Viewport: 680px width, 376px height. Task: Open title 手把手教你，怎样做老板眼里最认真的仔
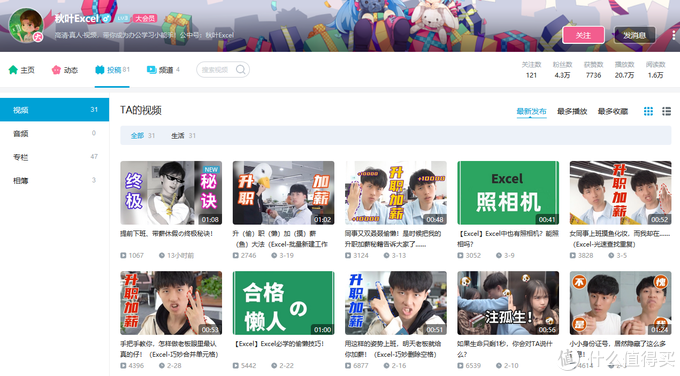pyautogui.click(x=169, y=349)
